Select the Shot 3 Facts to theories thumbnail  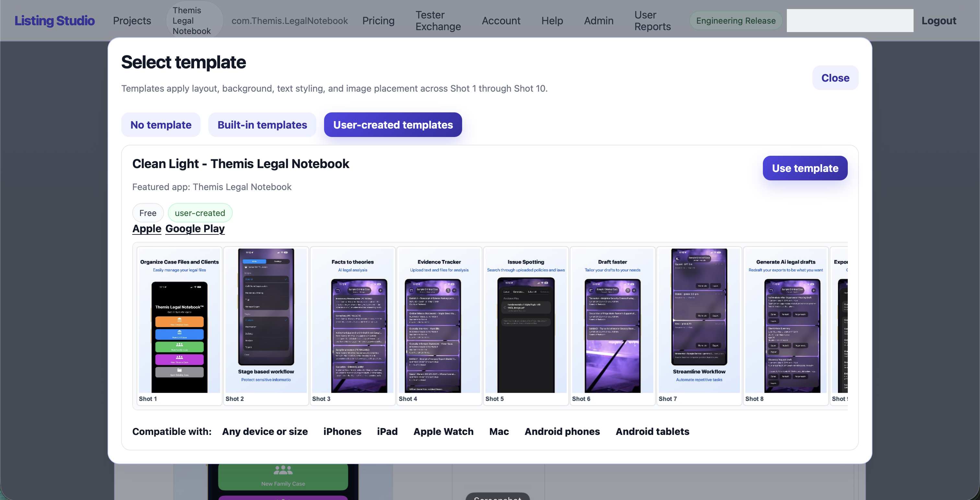(353, 326)
